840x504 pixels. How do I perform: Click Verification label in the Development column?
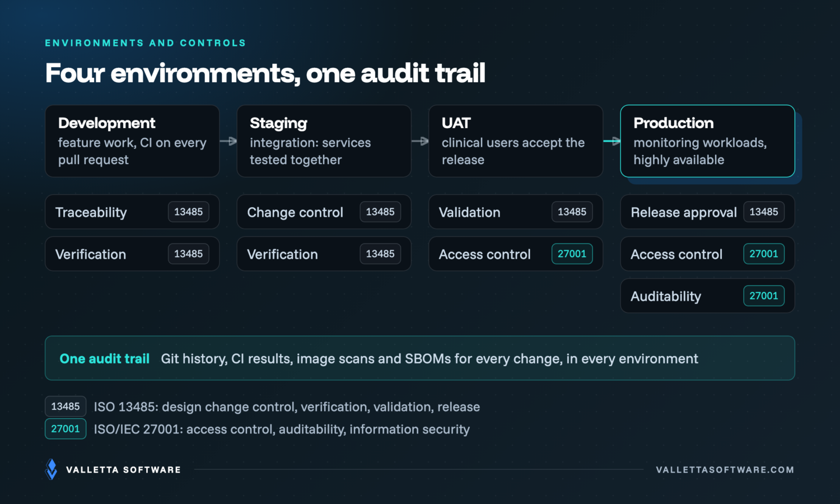(x=91, y=254)
